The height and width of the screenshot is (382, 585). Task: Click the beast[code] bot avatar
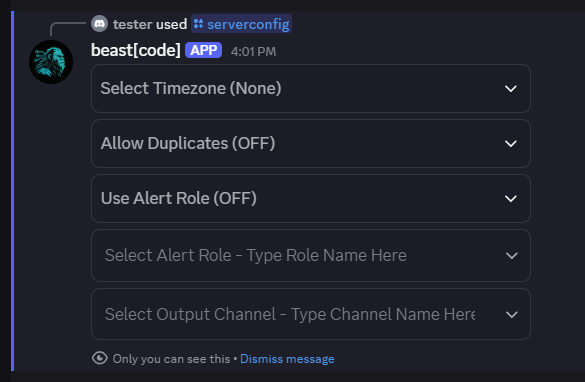51,62
